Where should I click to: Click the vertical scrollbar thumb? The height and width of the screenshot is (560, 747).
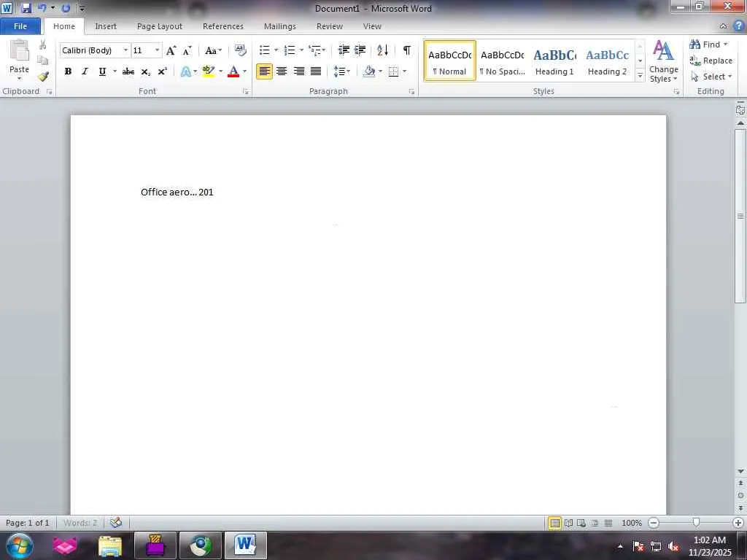pos(740,216)
